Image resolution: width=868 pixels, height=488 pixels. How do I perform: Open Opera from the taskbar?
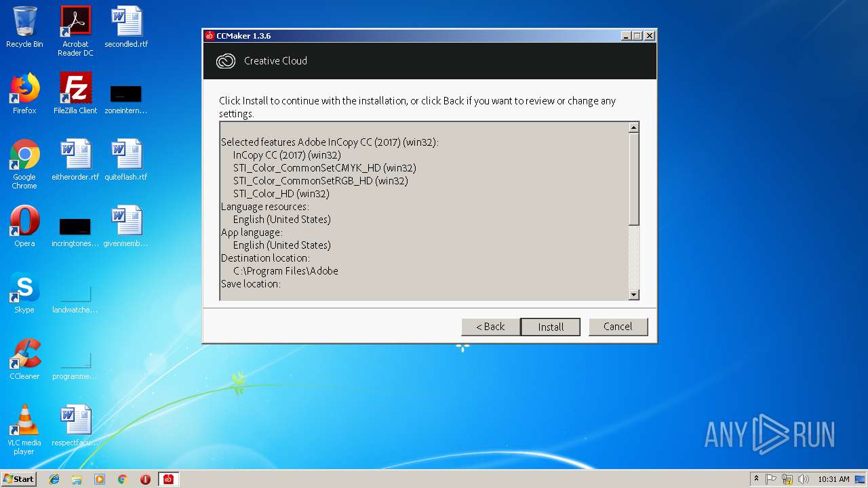[145, 479]
